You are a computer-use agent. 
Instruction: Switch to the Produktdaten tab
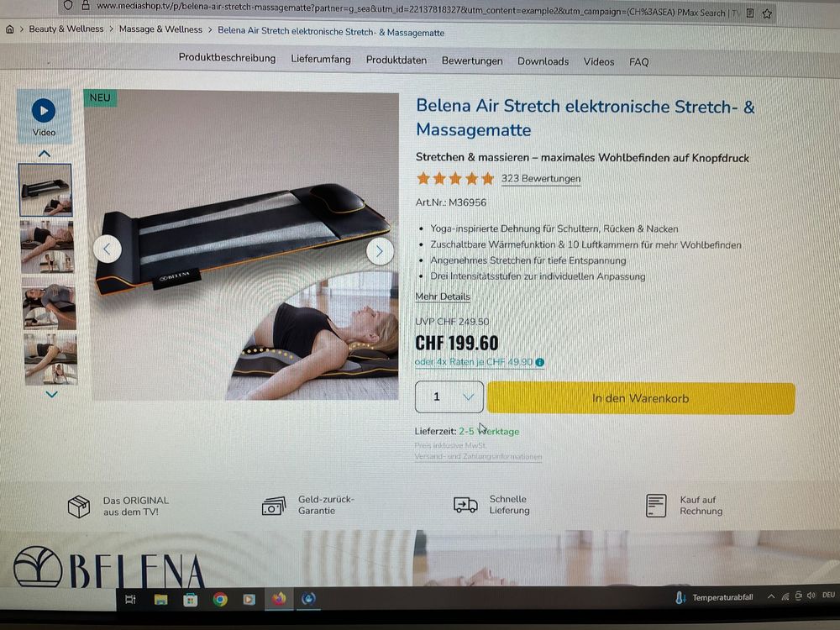pos(396,60)
